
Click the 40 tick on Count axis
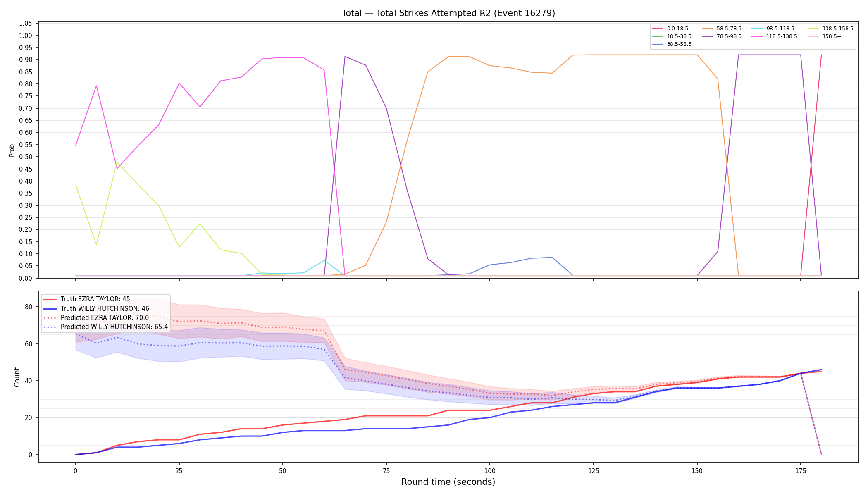29,381
